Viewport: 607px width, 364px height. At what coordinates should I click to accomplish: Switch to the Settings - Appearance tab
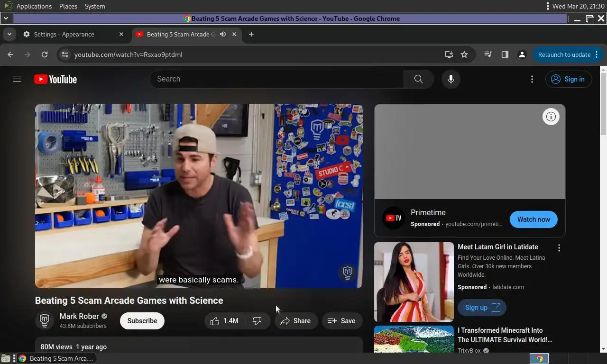[74, 34]
